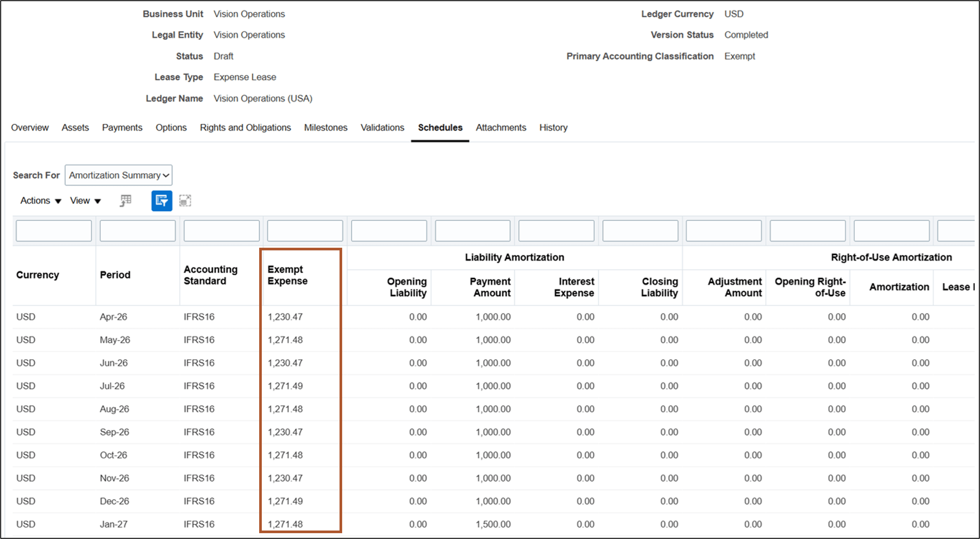Screen dimensions: 980x539
Task: Click the Amortization column filter field
Action: coord(892,230)
